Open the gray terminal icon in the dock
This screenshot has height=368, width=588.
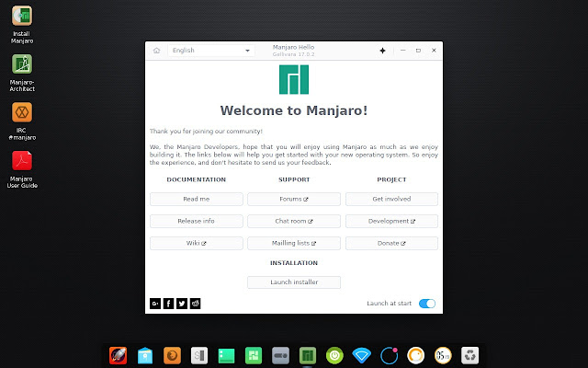[x=199, y=355]
